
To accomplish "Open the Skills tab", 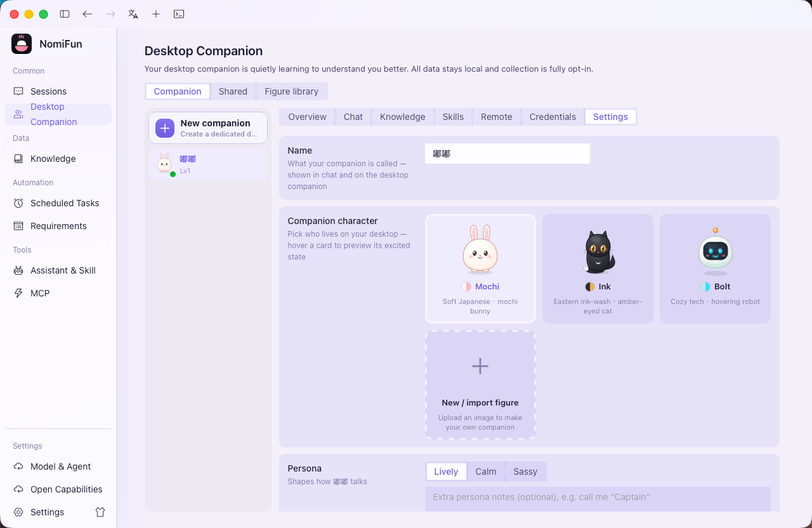I will pyautogui.click(x=453, y=117).
